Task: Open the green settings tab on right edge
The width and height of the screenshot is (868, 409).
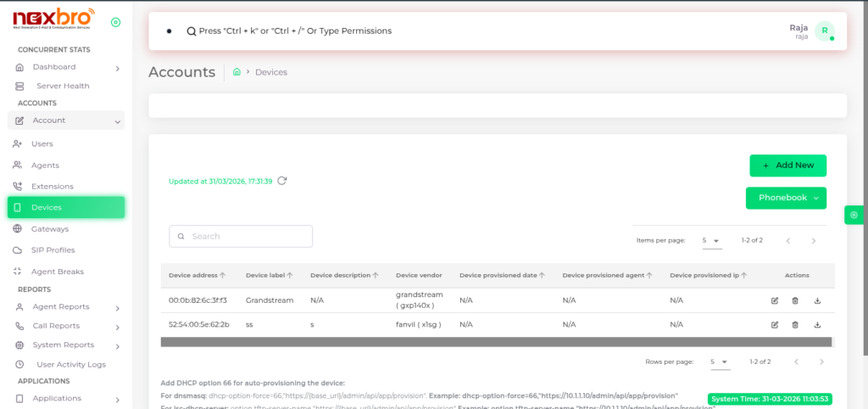Action: [x=854, y=216]
